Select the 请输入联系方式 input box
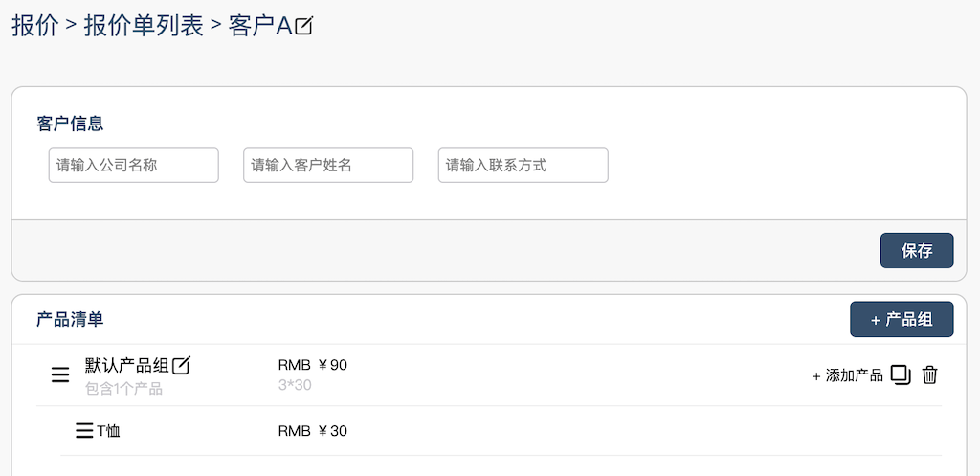 coord(523,166)
